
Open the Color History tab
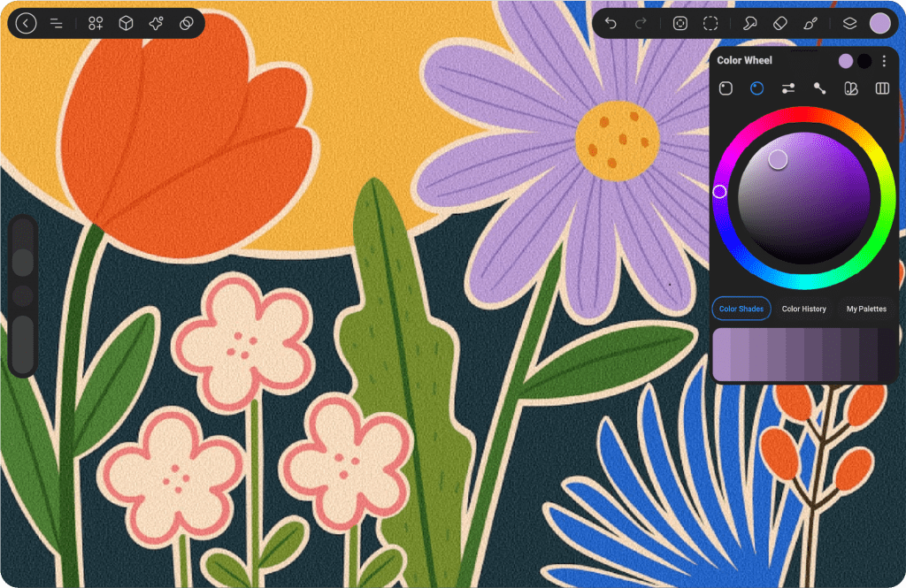click(x=803, y=309)
